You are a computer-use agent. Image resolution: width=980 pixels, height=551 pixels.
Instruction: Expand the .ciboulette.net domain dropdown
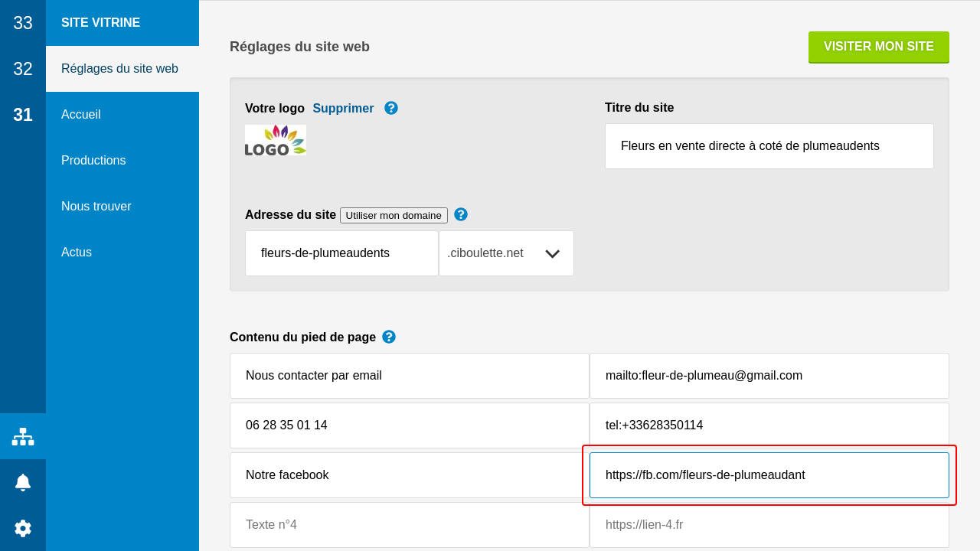[506, 253]
